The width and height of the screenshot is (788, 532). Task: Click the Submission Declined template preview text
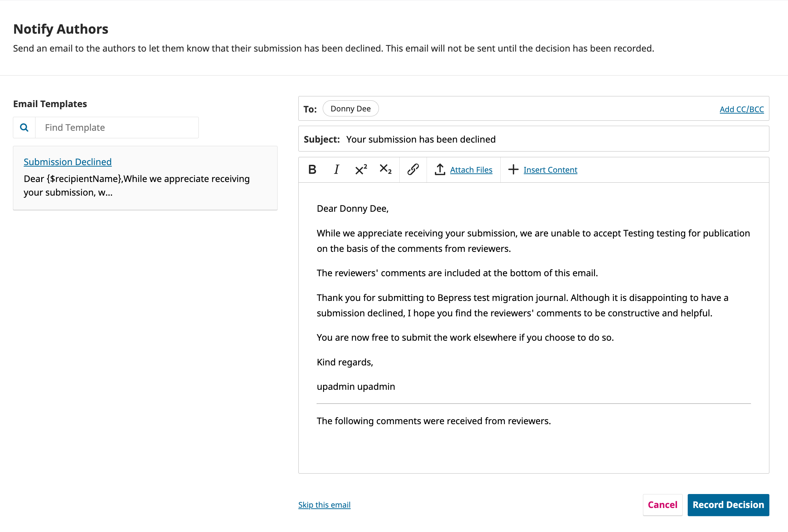pyautogui.click(x=136, y=186)
